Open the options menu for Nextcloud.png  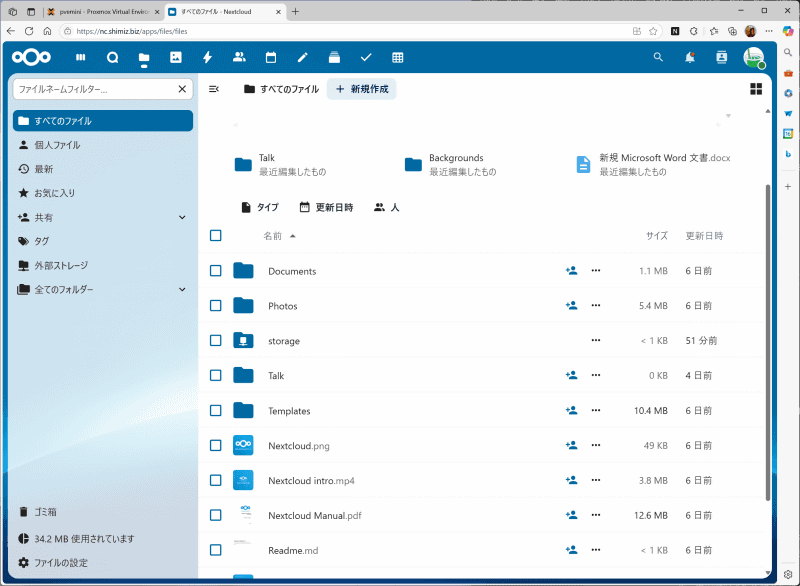[x=596, y=445]
